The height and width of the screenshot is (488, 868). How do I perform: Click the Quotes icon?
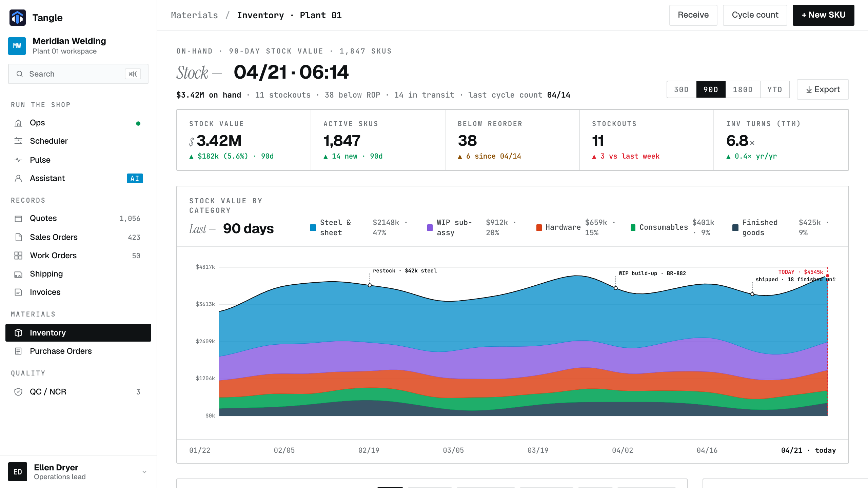coord(18,219)
